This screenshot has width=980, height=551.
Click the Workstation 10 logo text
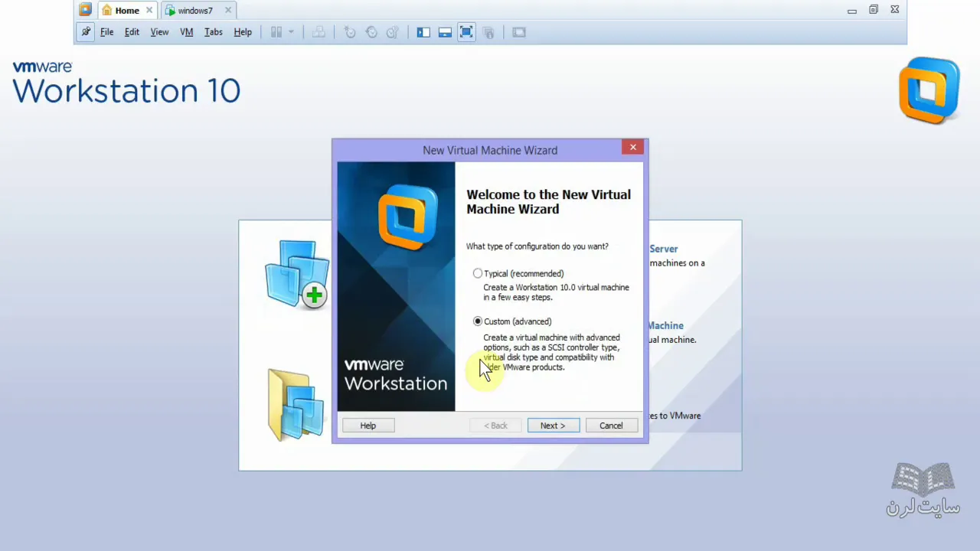click(126, 91)
